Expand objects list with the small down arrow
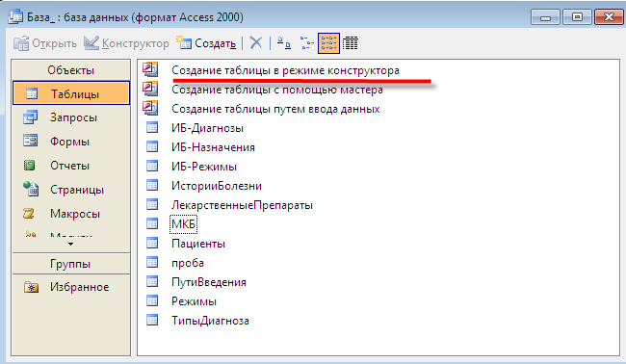Viewport: 626px width, 364px height. tap(70, 244)
